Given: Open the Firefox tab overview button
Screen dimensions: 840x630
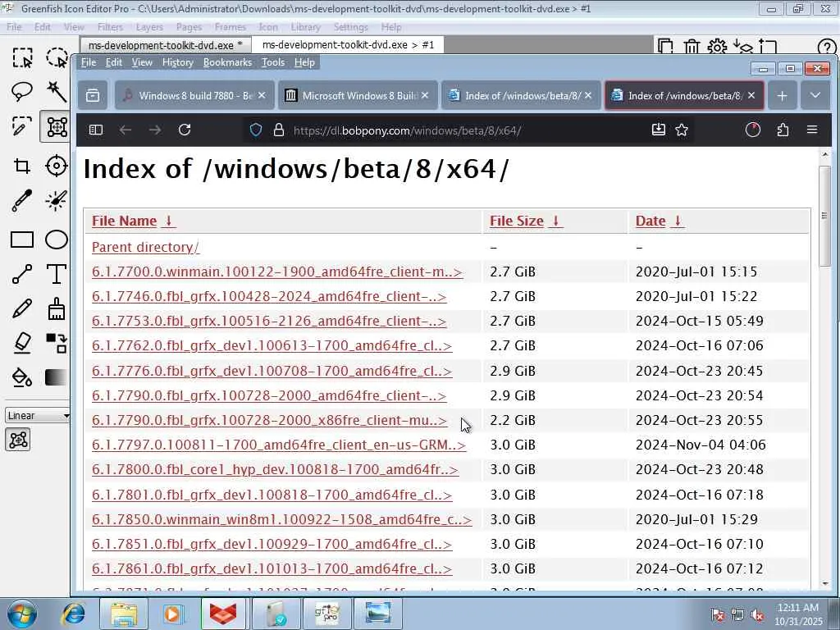Looking at the screenshot, I should click(93, 95).
